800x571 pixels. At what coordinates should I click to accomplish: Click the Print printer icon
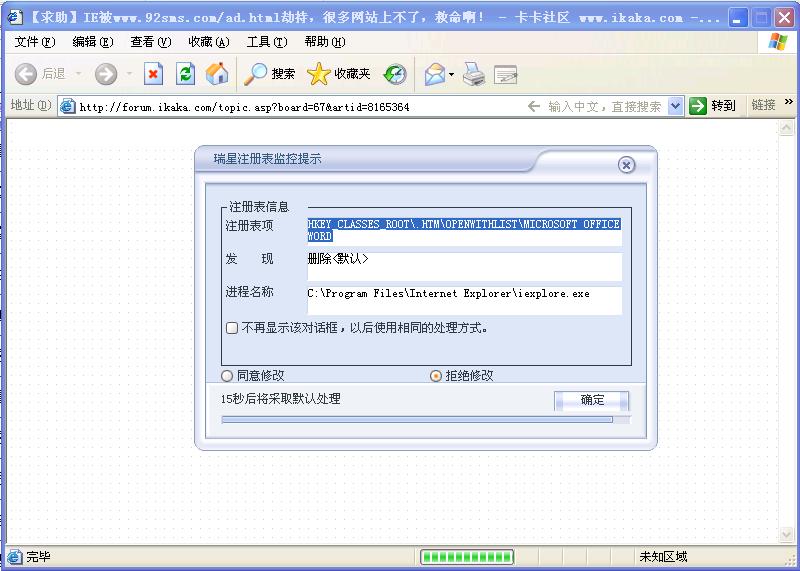point(474,74)
